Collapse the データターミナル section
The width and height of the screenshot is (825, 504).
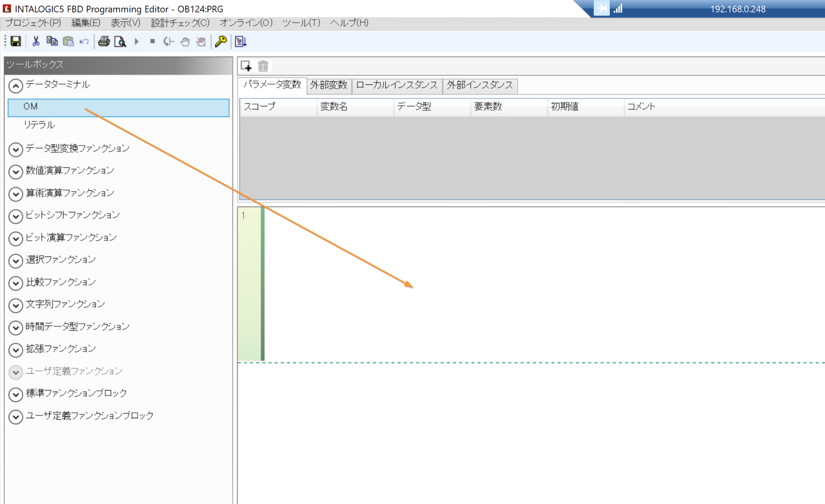click(15, 86)
